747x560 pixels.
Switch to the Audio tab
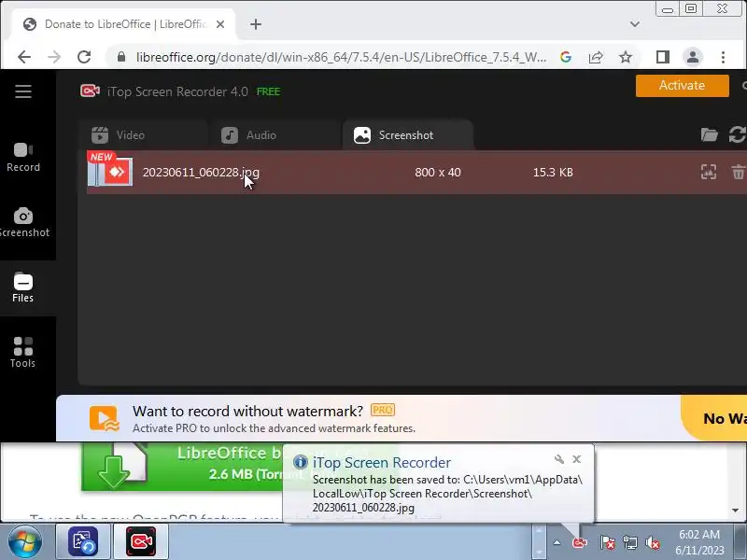point(275,135)
